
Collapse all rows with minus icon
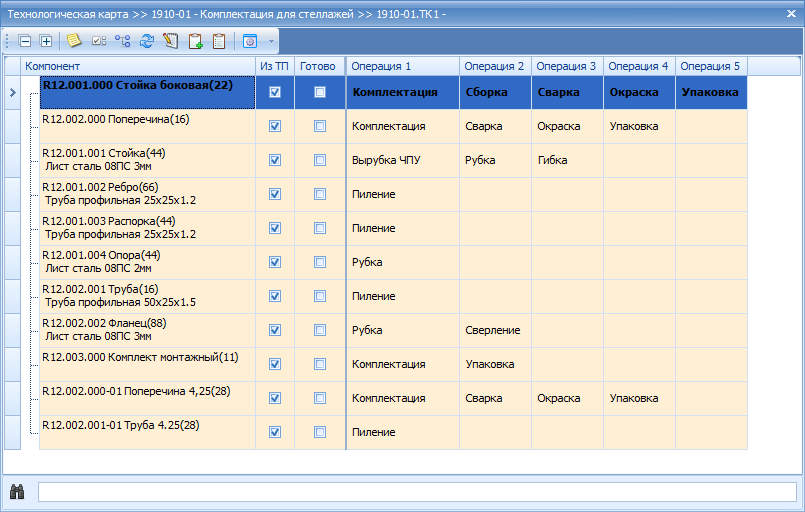pos(25,41)
